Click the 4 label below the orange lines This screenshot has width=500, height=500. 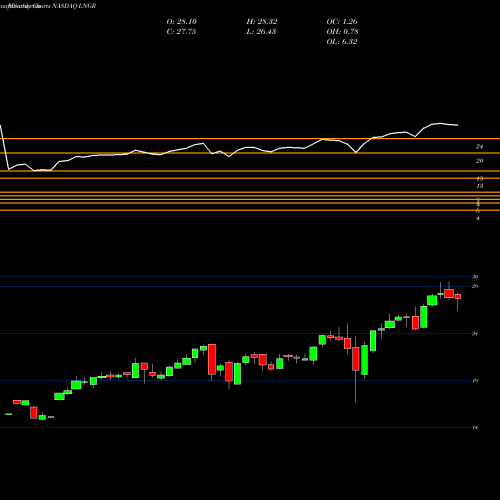478,218
